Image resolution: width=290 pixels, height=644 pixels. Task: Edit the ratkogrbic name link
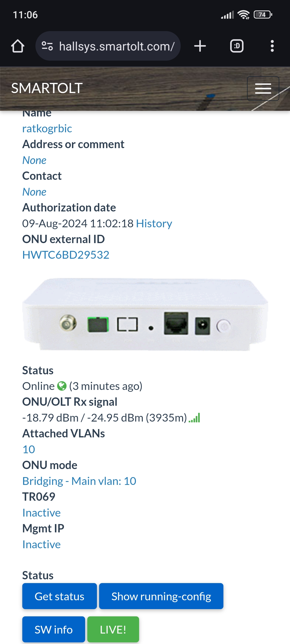pos(47,129)
